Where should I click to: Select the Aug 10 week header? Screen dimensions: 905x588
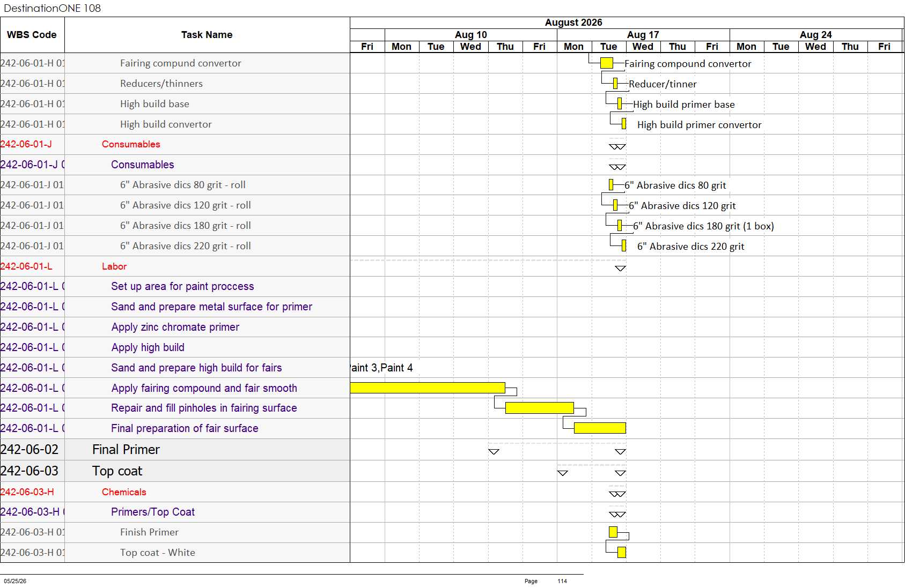point(471,35)
